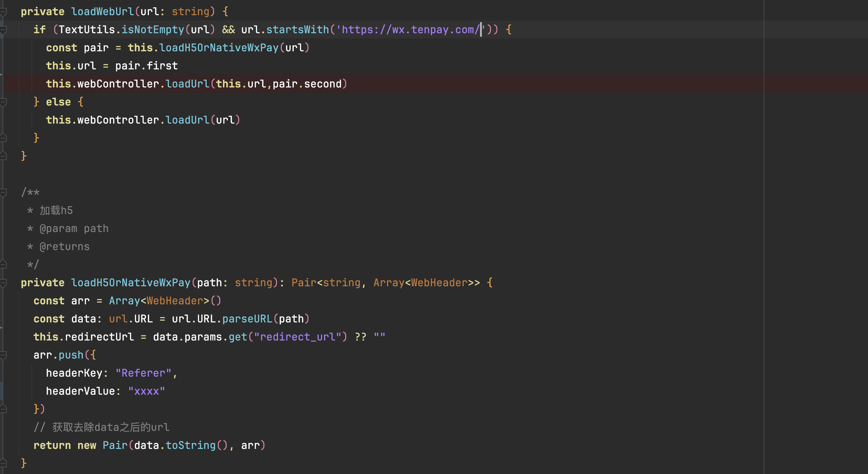Click the isNotEmpty method call
Screen dimensions: 868x474
point(153,30)
